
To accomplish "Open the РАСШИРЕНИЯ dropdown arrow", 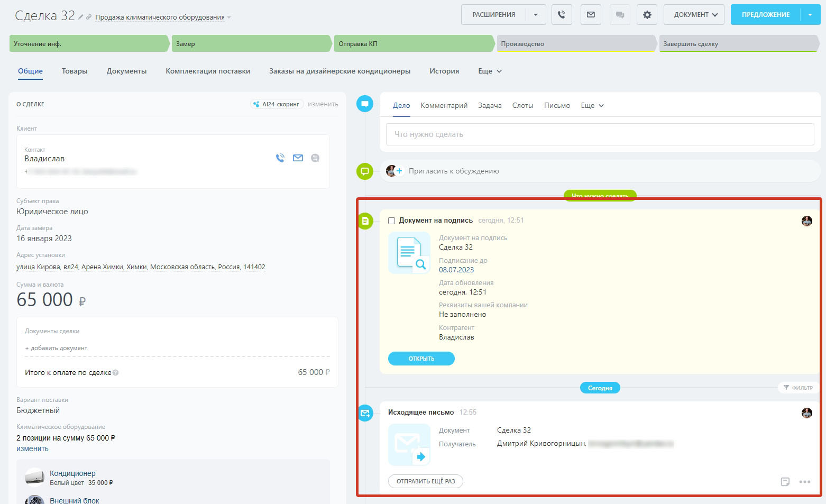I will tap(536, 15).
